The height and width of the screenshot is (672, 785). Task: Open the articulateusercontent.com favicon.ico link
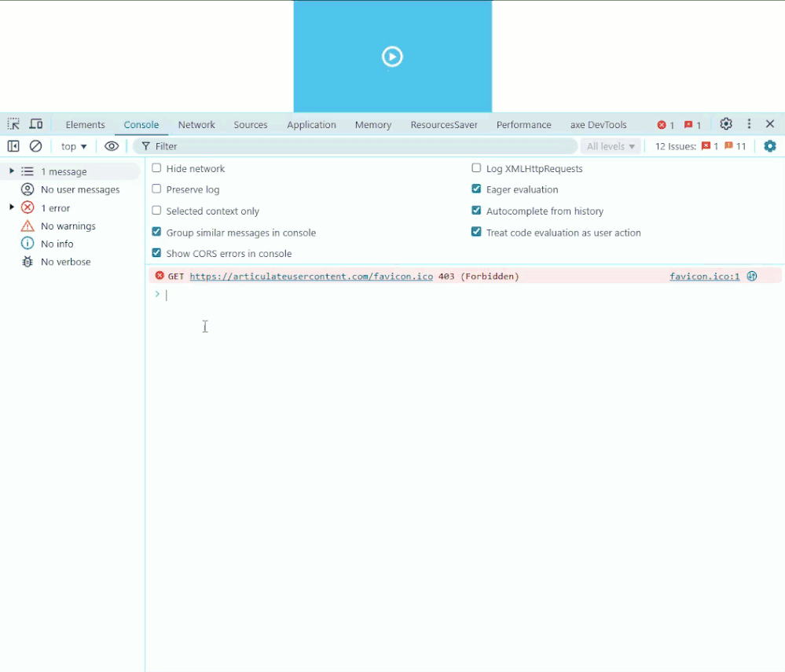pyautogui.click(x=311, y=276)
